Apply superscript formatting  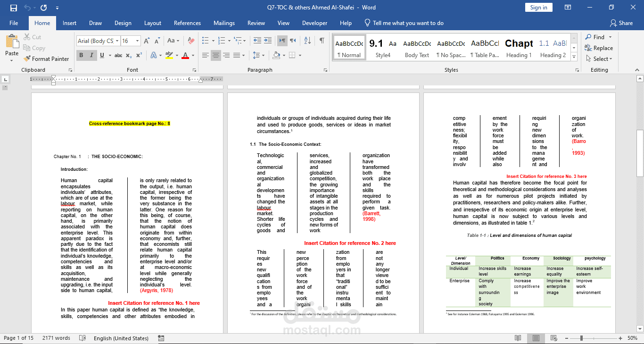pyautogui.click(x=139, y=55)
